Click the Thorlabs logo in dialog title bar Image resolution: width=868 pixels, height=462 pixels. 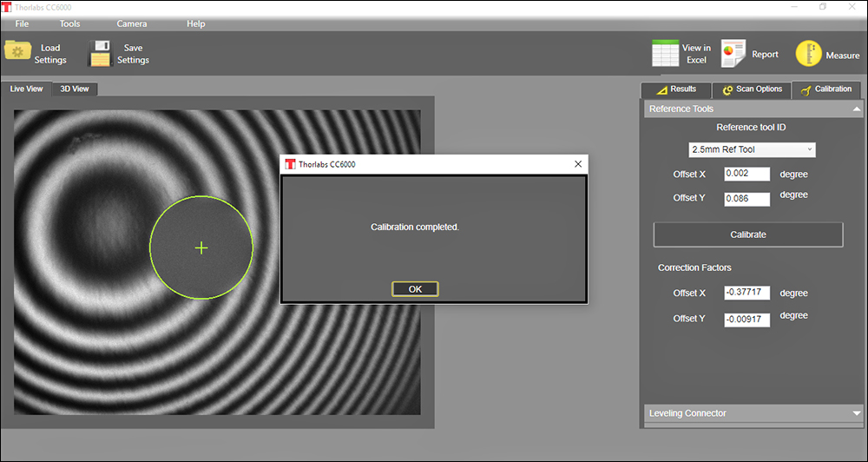(290, 164)
